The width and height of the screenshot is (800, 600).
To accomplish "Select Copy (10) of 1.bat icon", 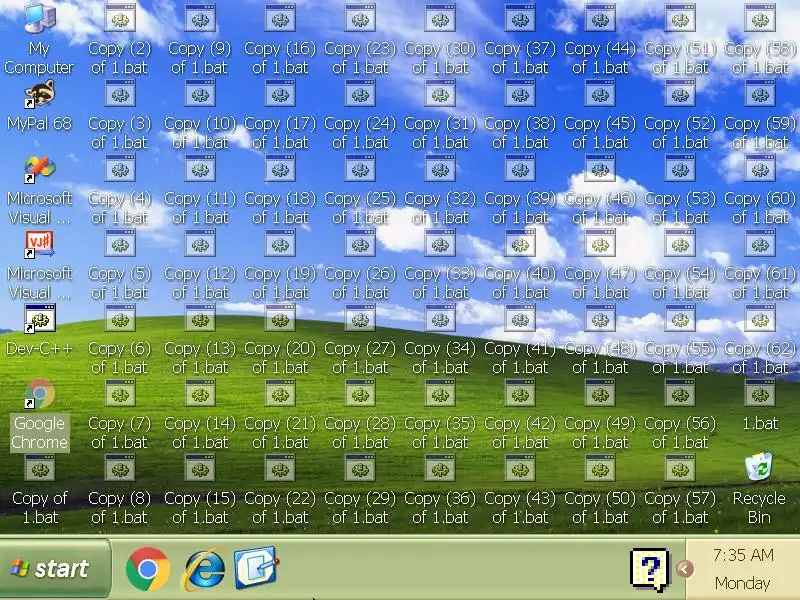I will click(x=200, y=93).
